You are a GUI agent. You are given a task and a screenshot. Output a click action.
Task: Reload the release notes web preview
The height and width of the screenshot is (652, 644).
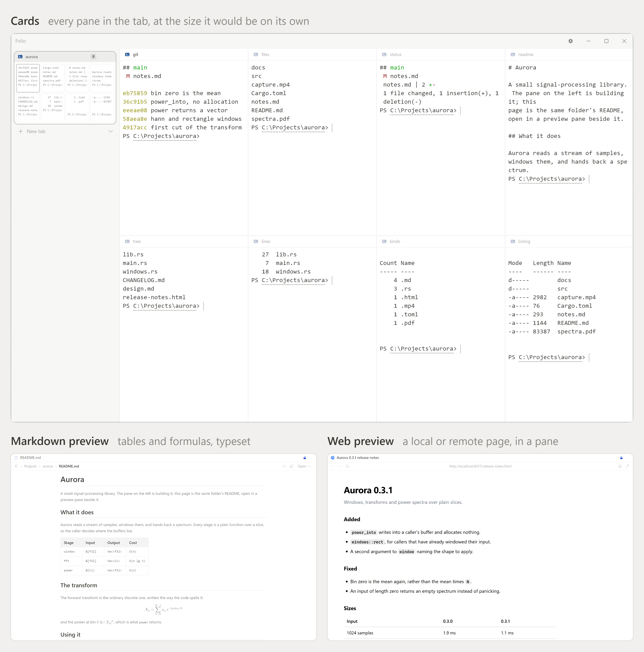(347, 466)
